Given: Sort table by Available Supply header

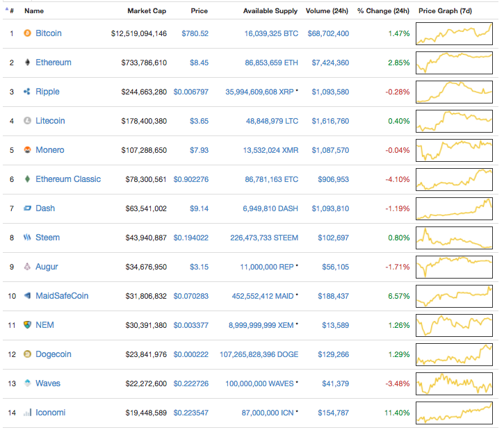Looking at the screenshot, I should pyautogui.click(x=270, y=11).
